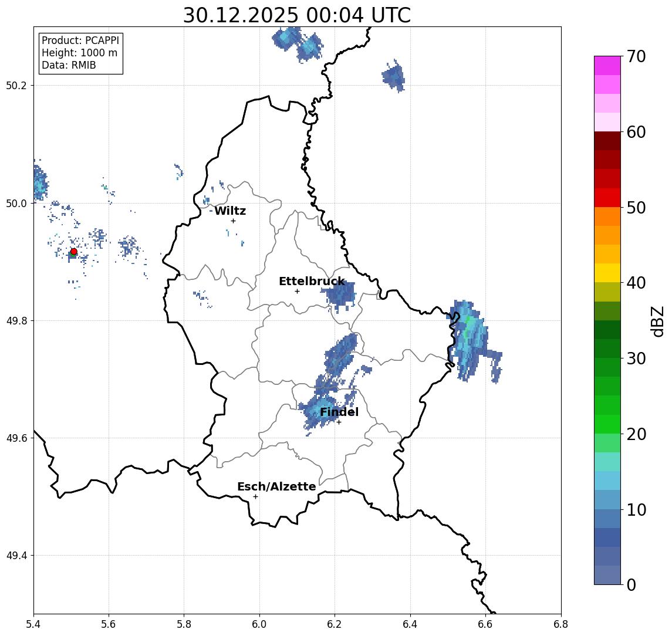Click the latitude tick label 49.4
The height and width of the screenshot is (636, 672).
pos(16,556)
